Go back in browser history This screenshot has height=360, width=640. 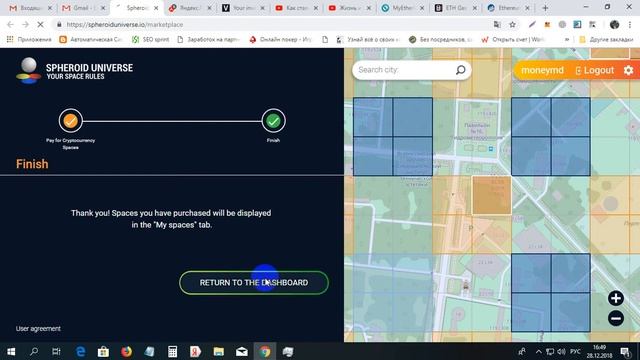coord(10,24)
